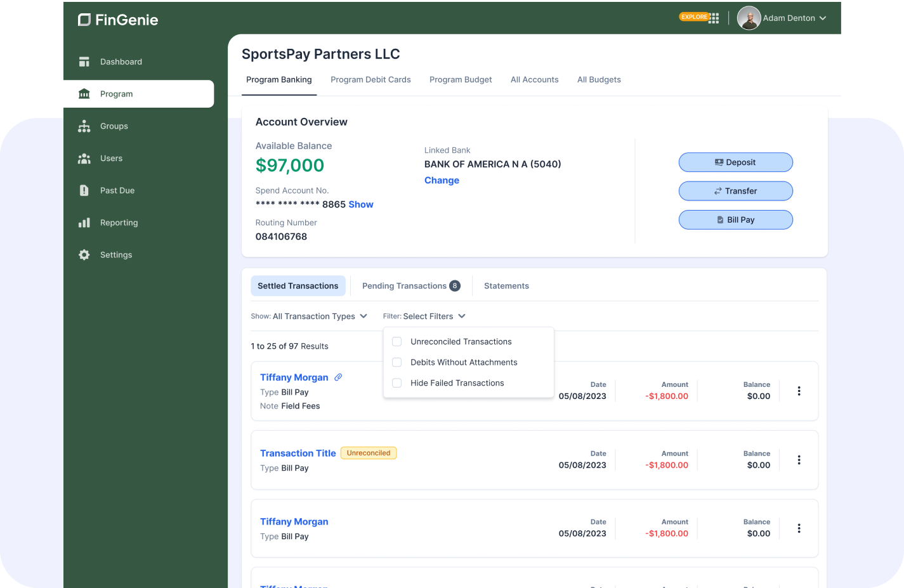The width and height of the screenshot is (904, 588).
Task: Click the Transfer button
Action: [x=736, y=191]
